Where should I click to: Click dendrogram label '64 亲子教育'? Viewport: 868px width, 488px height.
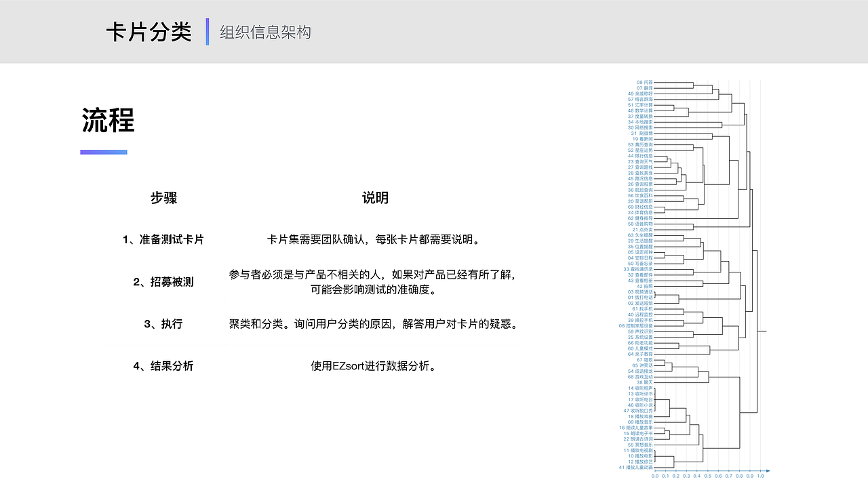click(641, 354)
